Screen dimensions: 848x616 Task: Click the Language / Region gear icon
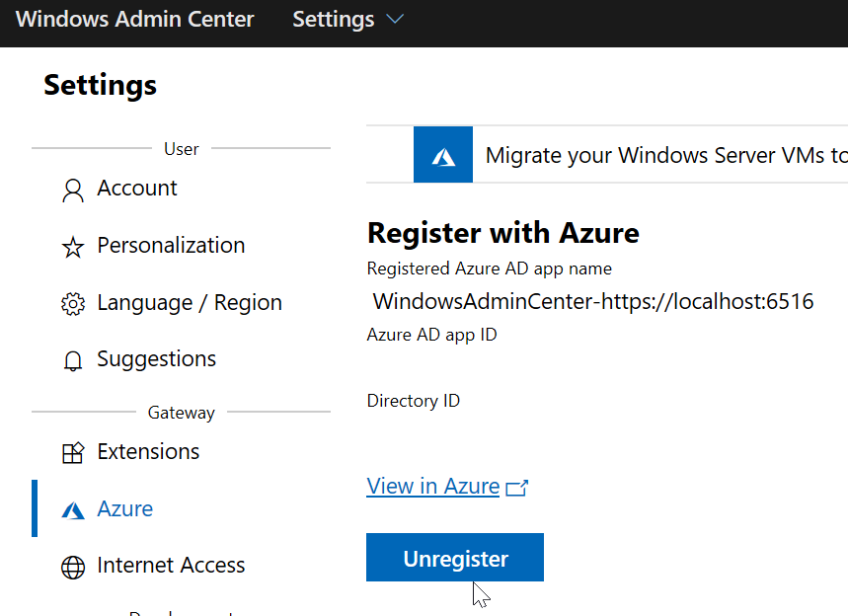pyautogui.click(x=73, y=304)
